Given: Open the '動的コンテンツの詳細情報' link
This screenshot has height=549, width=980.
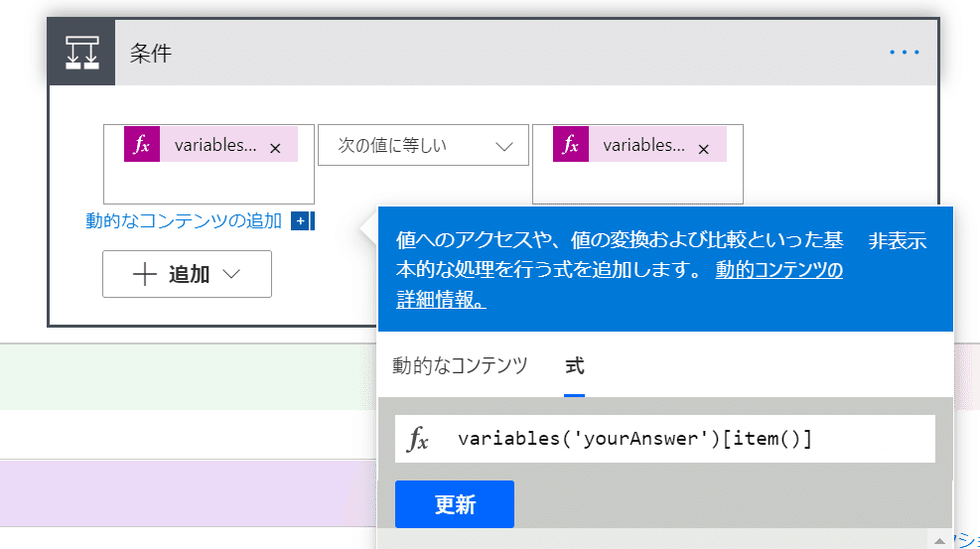Looking at the screenshot, I should pyautogui.click(x=620, y=285).
